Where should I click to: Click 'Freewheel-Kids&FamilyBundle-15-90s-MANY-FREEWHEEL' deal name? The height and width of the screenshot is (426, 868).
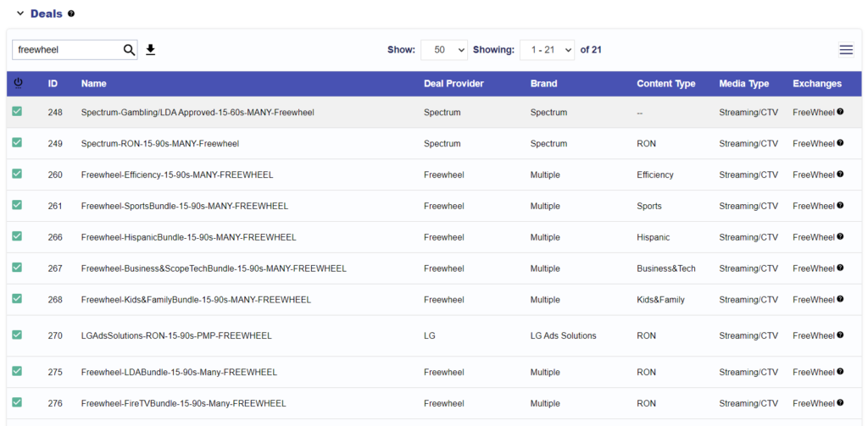[x=196, y=300]
